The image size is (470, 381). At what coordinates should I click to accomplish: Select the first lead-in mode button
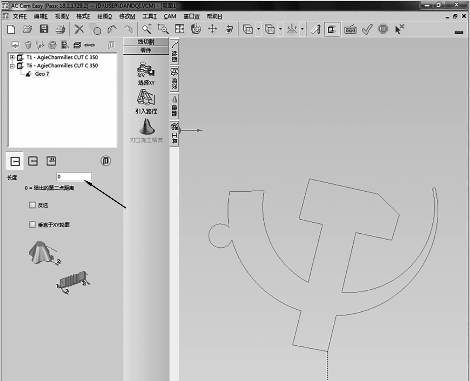tap(15, 161)
